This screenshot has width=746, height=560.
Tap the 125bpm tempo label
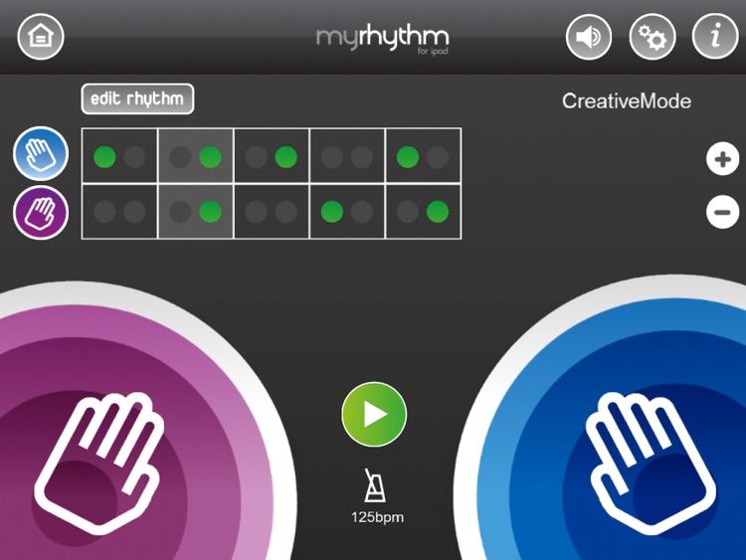coord(377,517)
